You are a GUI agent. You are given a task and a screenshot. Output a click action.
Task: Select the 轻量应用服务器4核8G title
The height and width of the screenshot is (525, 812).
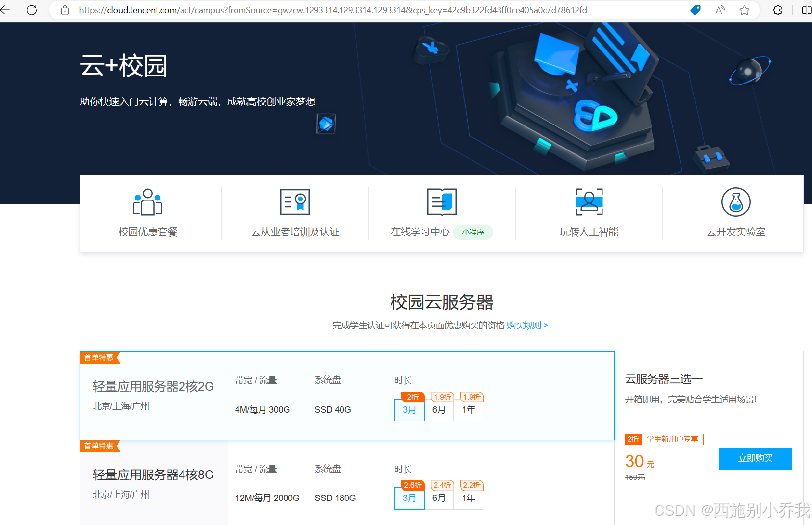[153, 475]
